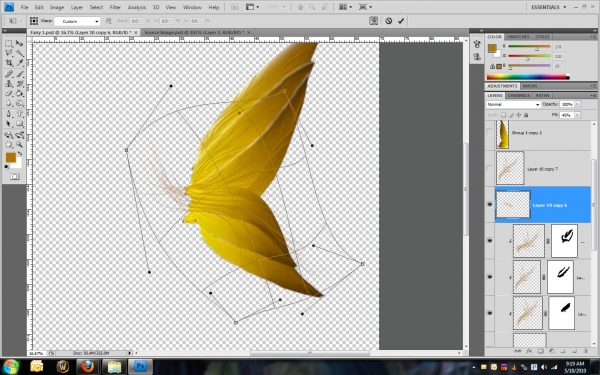Viewport: 600px width, 375px height.
Task: Select the Zoom tool in toolbox
Action: 20,145
